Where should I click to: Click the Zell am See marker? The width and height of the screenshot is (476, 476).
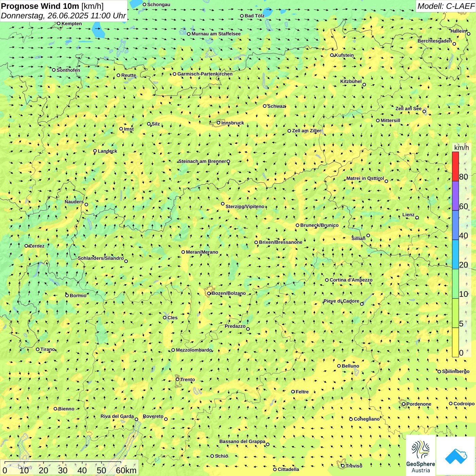click(424, 111)
